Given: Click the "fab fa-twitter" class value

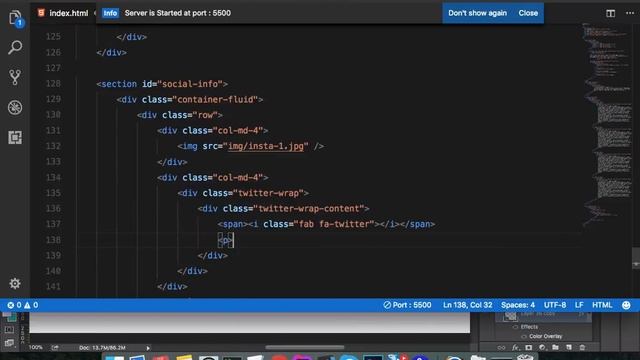Looking at the screenshot, I should (x=334, y=224).
